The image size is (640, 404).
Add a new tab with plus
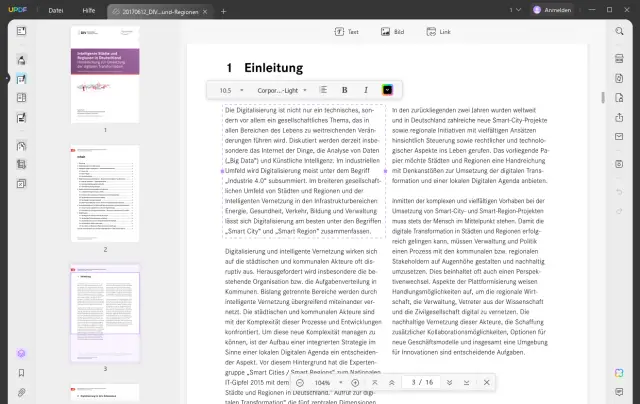pyautogui.click(x=223, y=11)
